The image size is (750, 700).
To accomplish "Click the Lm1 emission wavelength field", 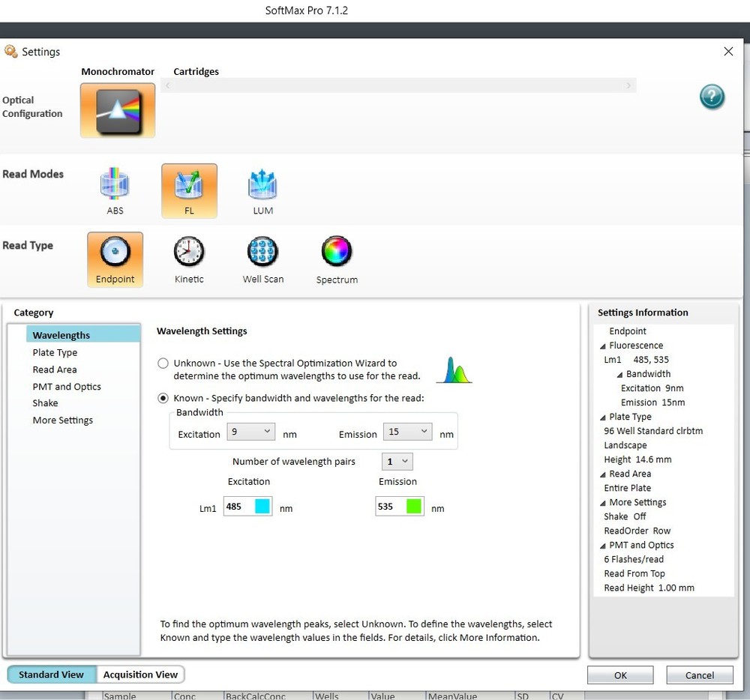I will (x=400, y=507).
